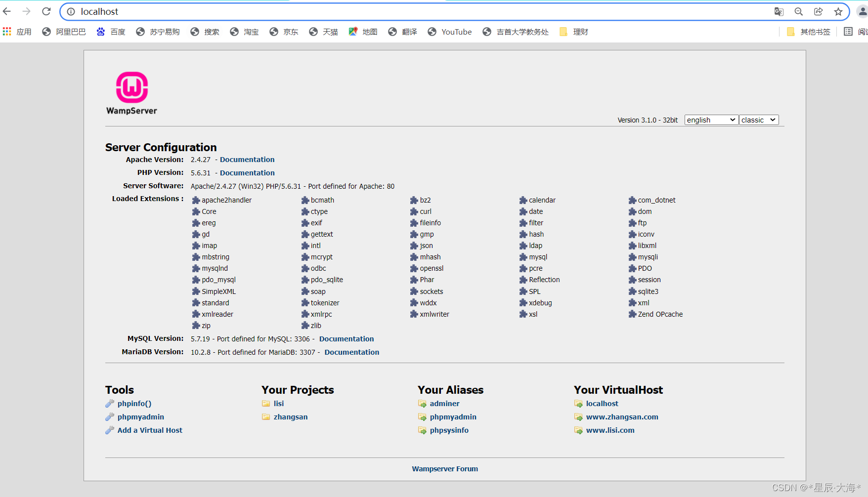Open the 翻译 bookmark
Image resolution: width=868 pixels, height=497 pixels.
[402, 32]
